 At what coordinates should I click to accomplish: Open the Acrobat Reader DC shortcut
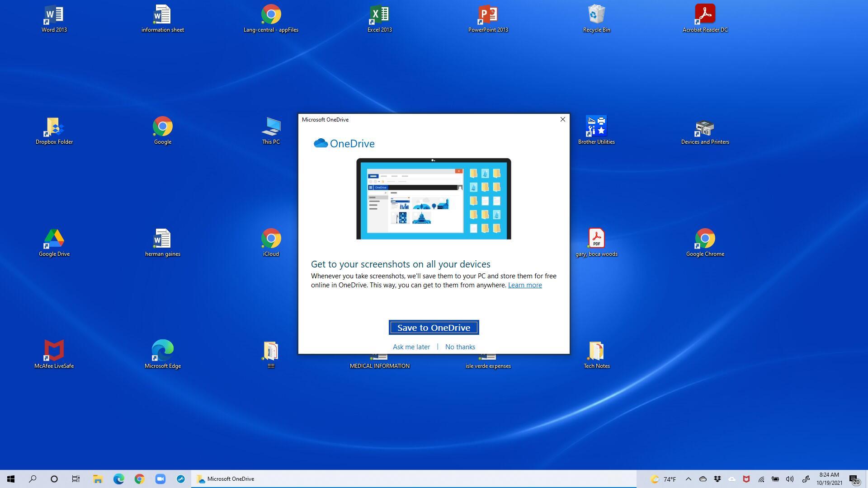[x=705, y=19]
